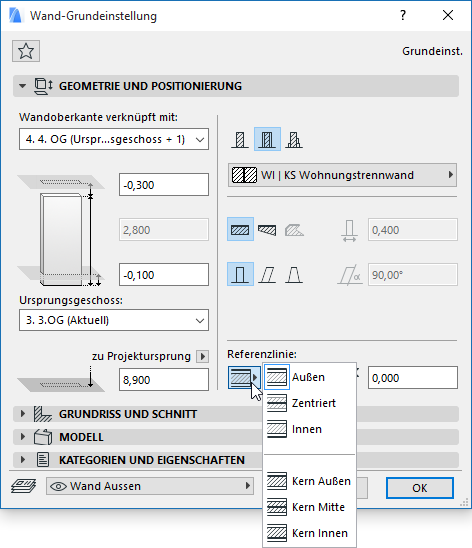Select Außen reference line option
Viewport: 472px width, 548px height.
coord(310,377)
